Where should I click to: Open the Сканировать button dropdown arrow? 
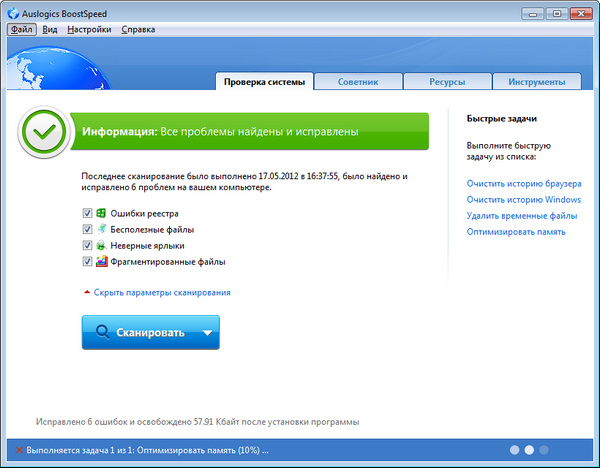206,333
